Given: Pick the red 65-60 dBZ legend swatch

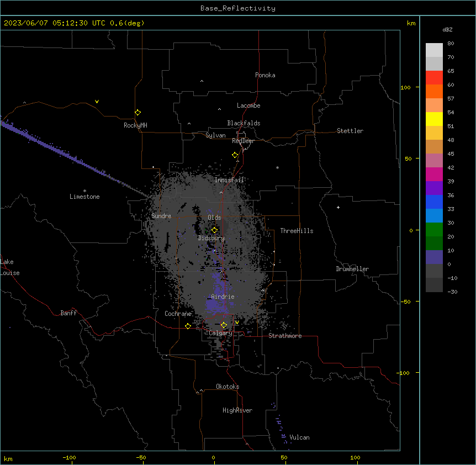Looking at the screenshot, I should (x=434, y=77).
